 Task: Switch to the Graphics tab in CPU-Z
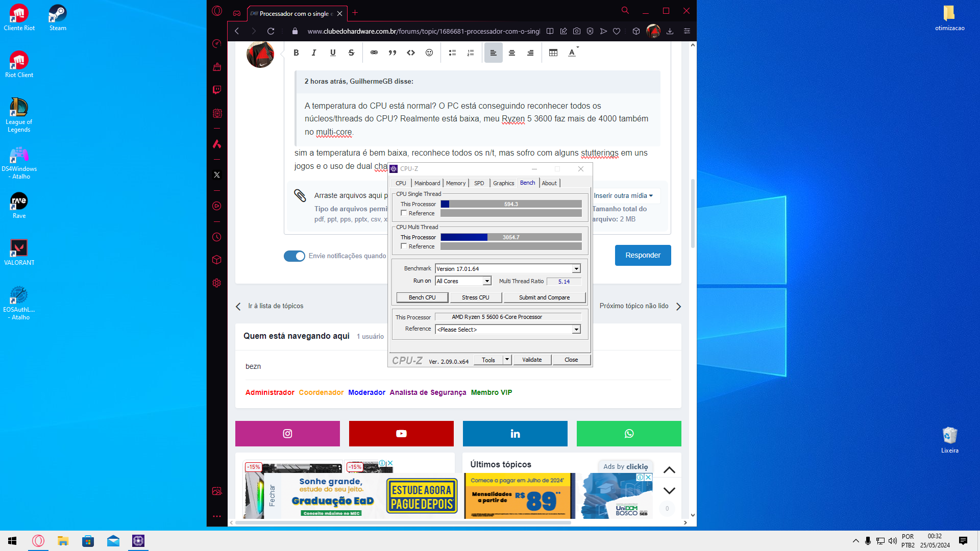pyautogui.click(x=503, y=183)
